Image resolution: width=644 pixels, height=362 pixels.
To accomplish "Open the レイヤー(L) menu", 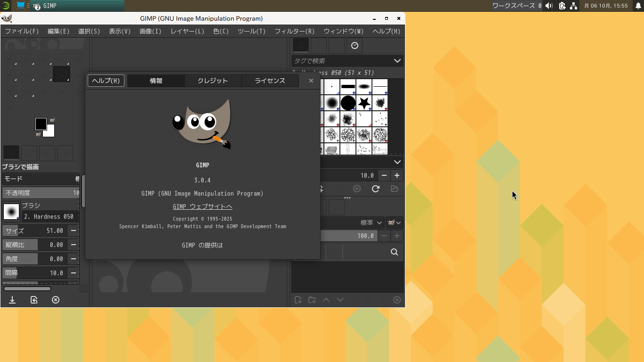I will (188, 31).
